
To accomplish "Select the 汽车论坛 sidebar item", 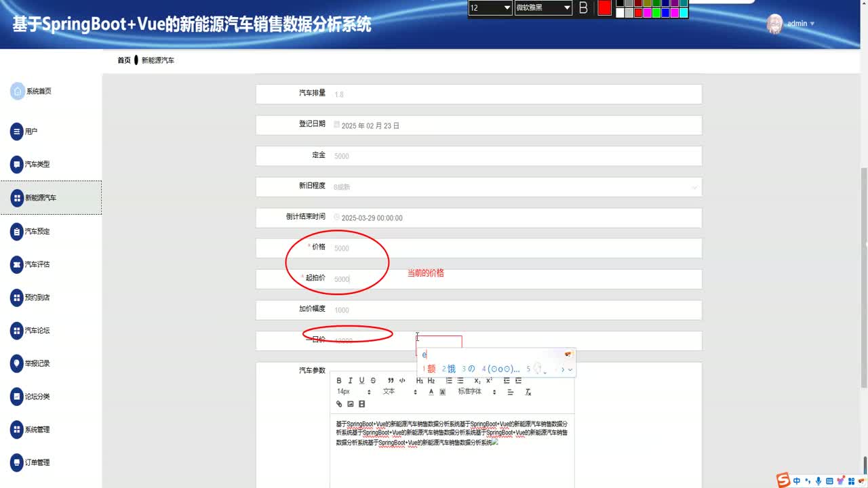I will 37,331.
